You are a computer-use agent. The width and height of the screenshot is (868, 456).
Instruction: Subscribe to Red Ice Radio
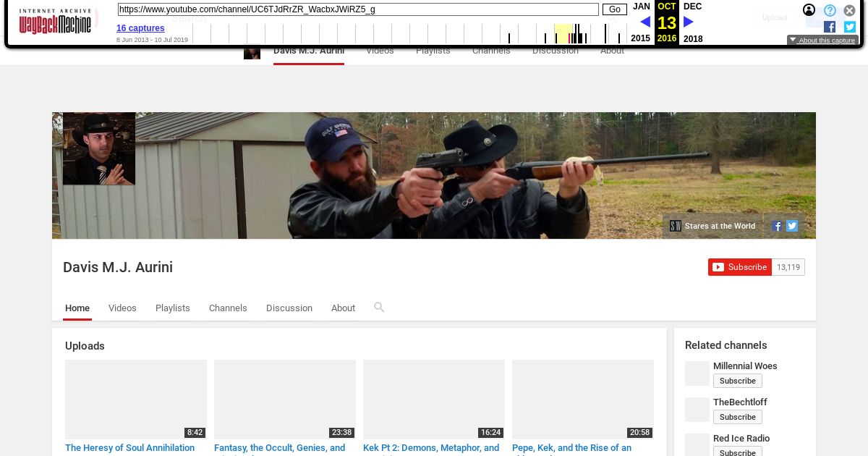[x=738, y=452]
